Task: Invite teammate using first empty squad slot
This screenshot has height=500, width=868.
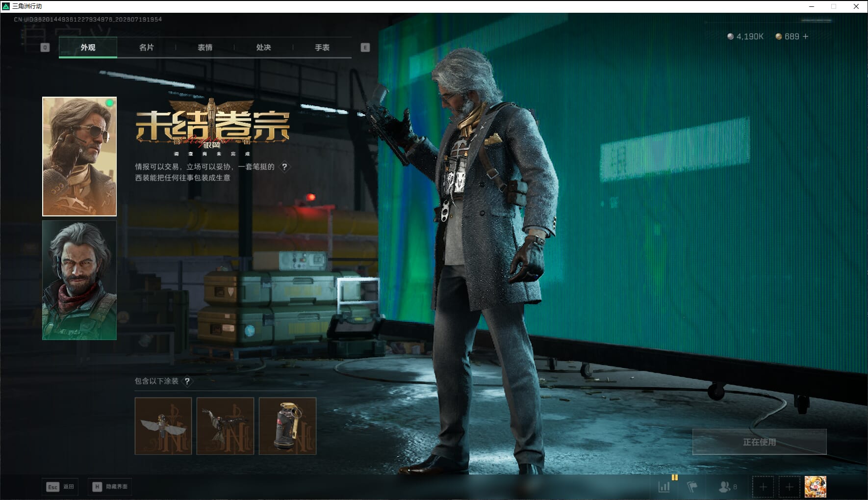Action: [763, 487]
